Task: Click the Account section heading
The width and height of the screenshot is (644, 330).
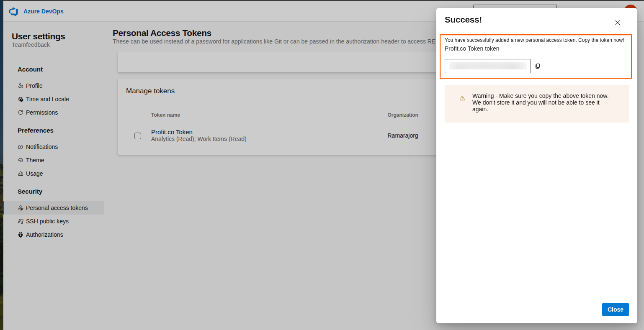Action: [x=30, y=69]
